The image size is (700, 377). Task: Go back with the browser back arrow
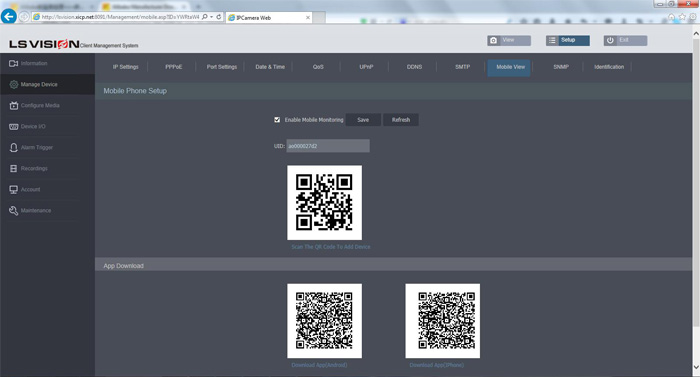coord(8,17)
